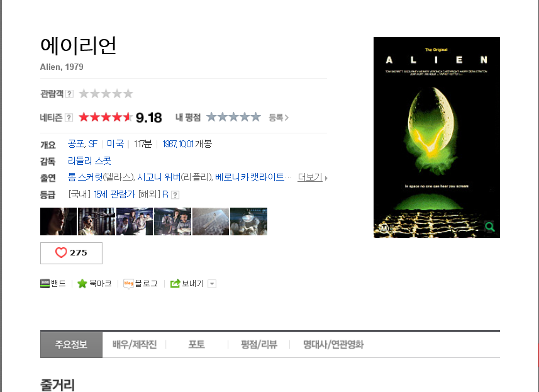This screenshot has width=539, height=392.
Task: Click the green send arrow icon
Action: point(175,283)
